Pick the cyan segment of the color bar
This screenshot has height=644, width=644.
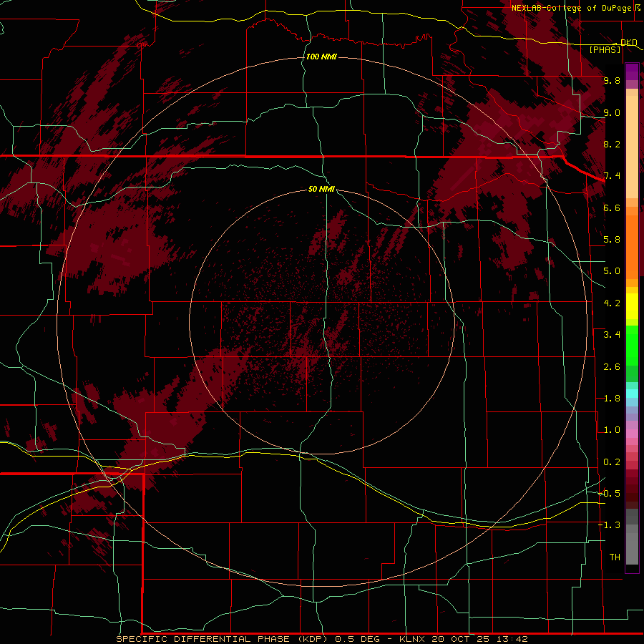click(x=632, y=394)
